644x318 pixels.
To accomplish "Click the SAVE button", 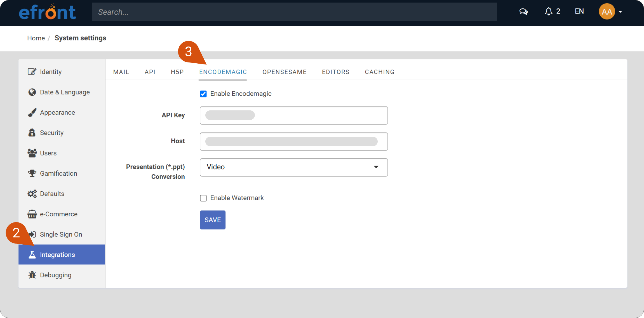I will 213,220.
